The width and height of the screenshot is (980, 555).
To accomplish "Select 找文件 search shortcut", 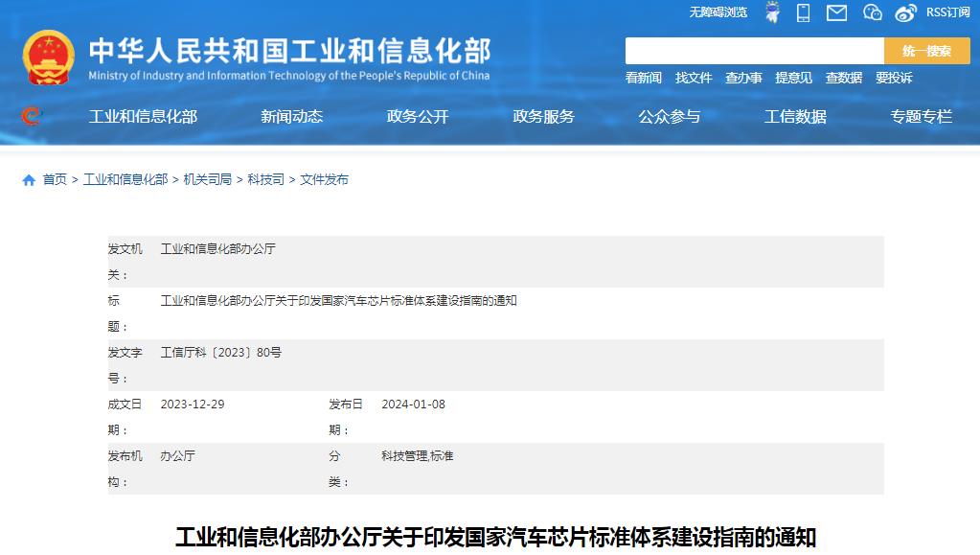I will click(x=694, y=78).
